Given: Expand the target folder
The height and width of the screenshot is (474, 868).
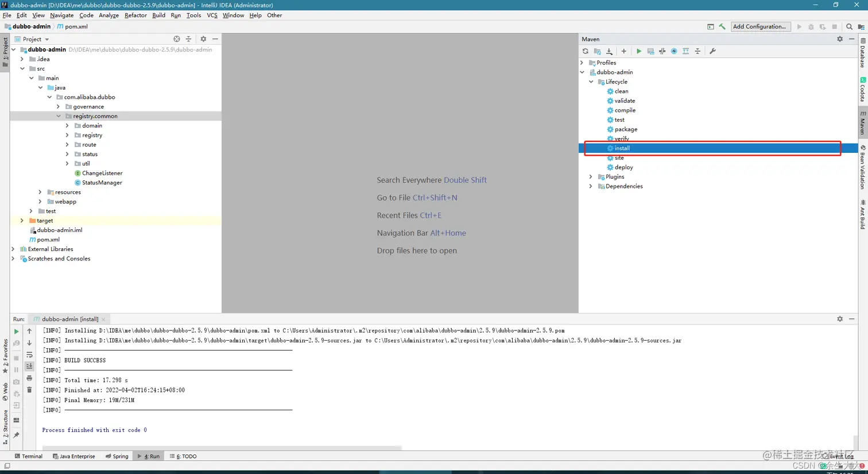Looking at the screenshot, I should pyautogui.click(x=22, y=221).
